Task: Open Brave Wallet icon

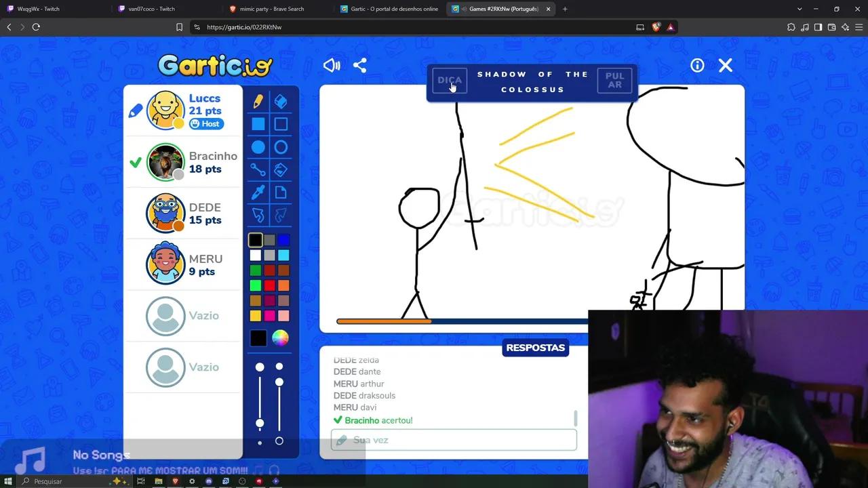Action: point(832,27)
